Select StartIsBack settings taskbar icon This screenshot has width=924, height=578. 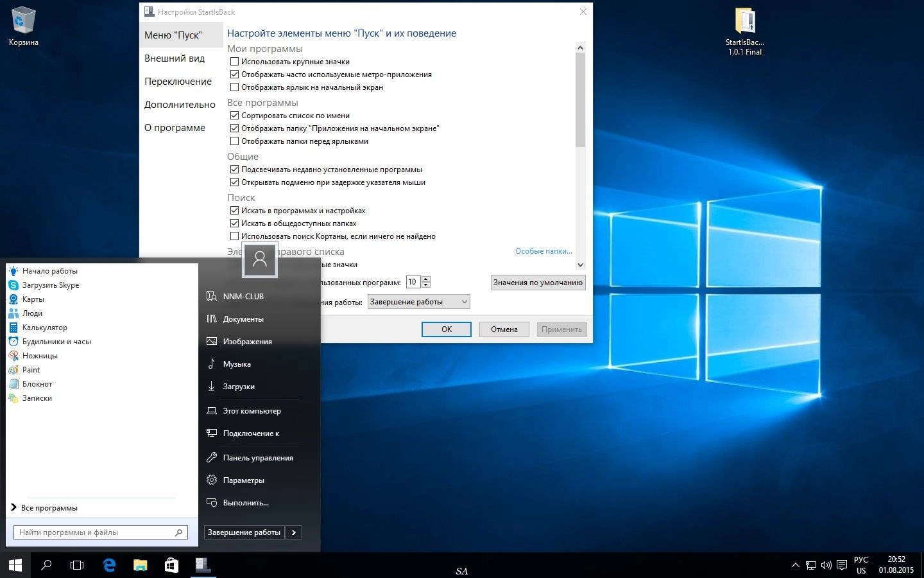click(203, 565)
